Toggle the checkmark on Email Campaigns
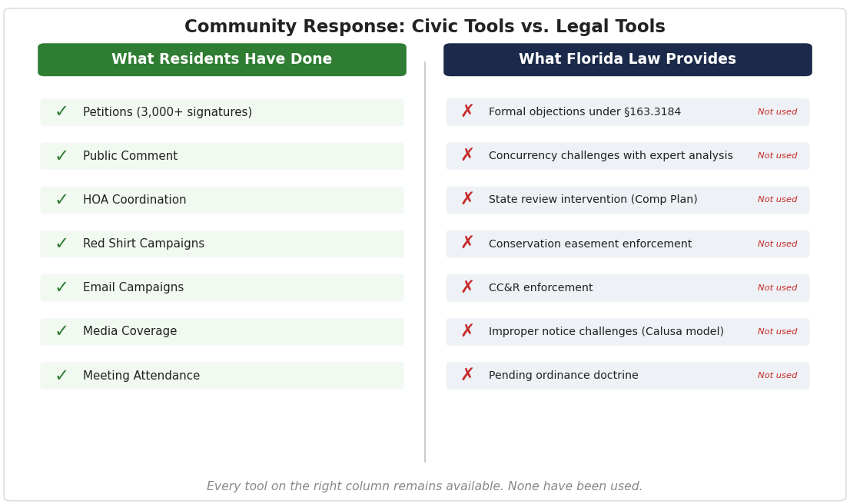 (61, 287)
